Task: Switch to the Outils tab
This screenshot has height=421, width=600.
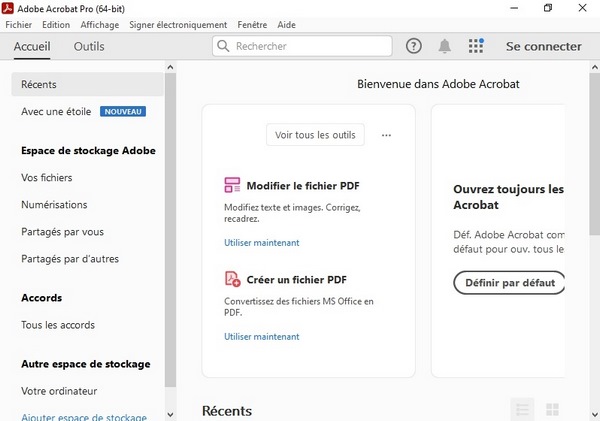Action: [89, 46]
